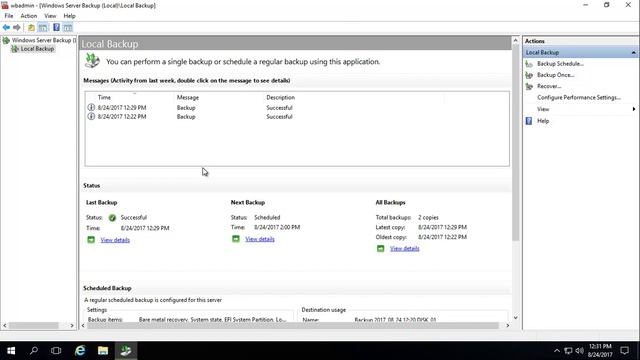Click info icon of 12:29 PM message

point(91,107)
